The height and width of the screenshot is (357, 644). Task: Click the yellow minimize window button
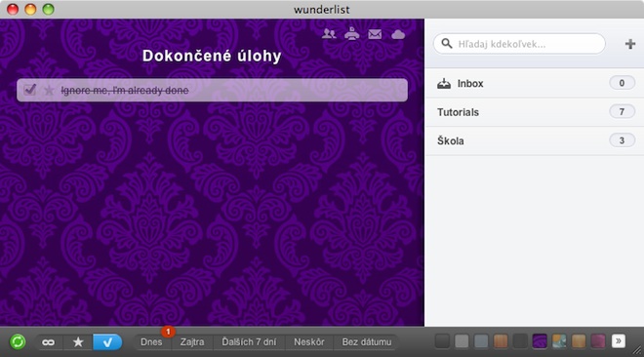pos(30,9)
